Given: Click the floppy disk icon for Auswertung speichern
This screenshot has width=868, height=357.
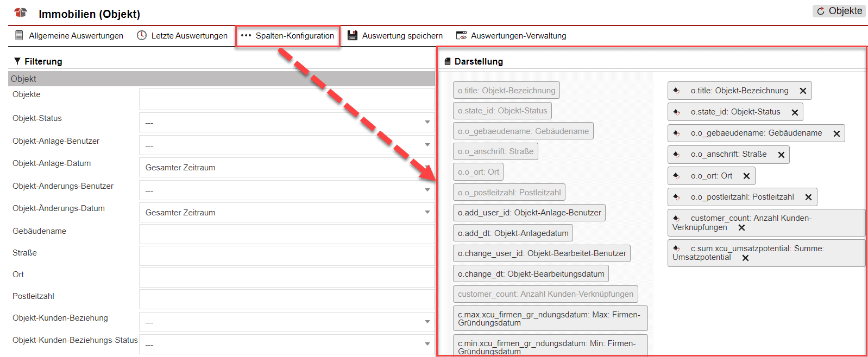Looking at the screenshot, I should pos(353,36).
